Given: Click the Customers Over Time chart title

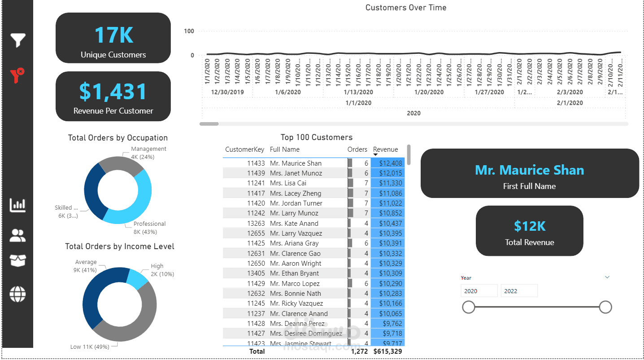Looking at the screenshot, I should tap(406, 8).
